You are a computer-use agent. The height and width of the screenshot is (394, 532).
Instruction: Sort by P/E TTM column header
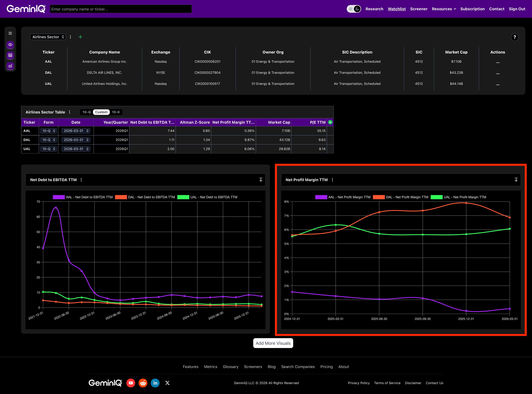click(309, 122)
